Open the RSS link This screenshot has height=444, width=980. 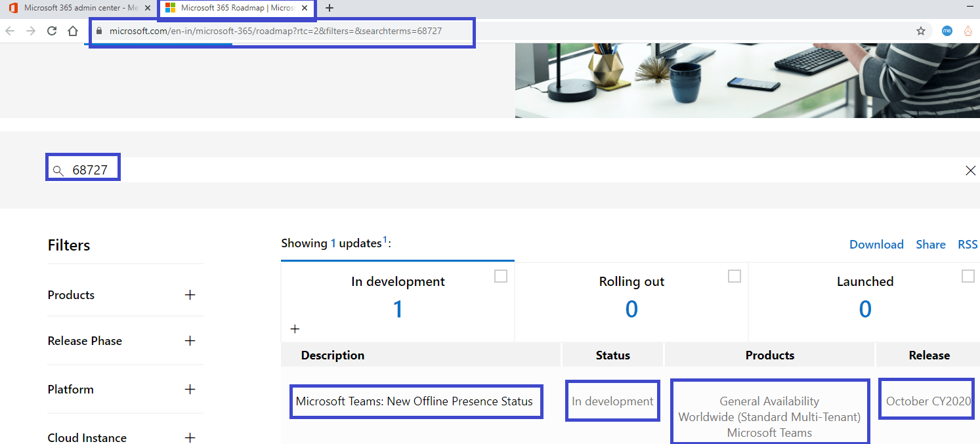coord(968,244)
